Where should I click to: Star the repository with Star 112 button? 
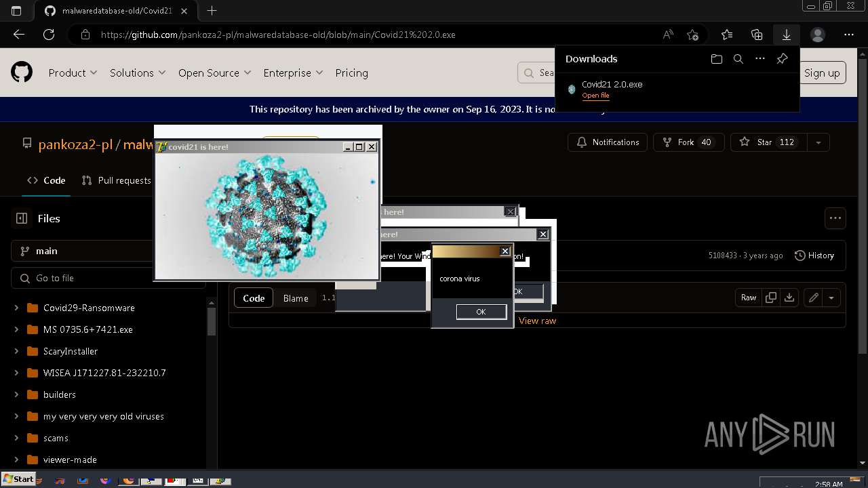(769, 142)
